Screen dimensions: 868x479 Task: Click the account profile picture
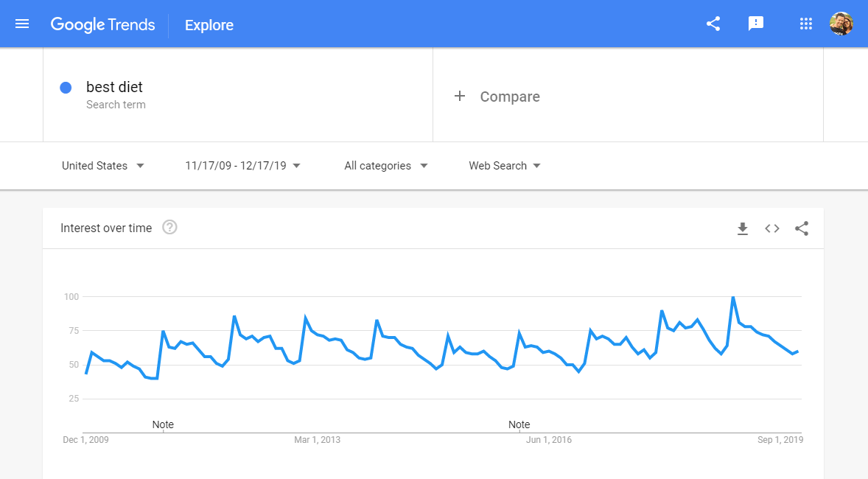pos(841,24)
